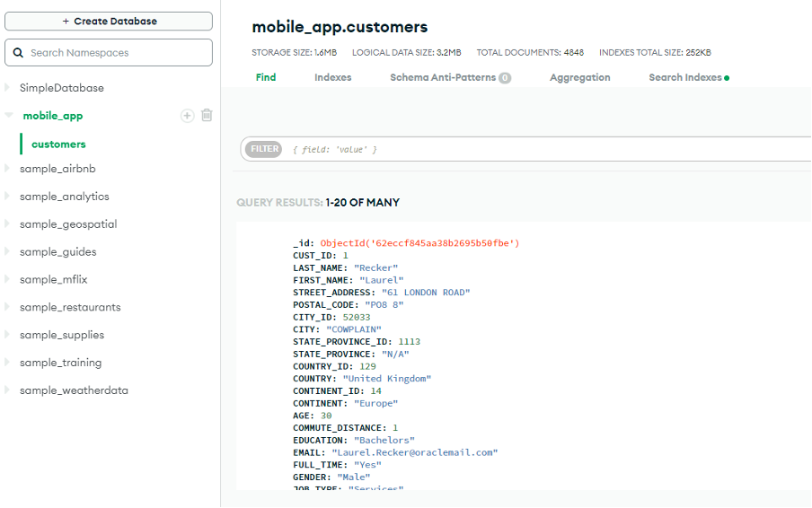Image resolution: width=812 pixels, height=508 pixels.
Task: Click the CITY_ID value 52033
Action: click(x=357, y=317)
